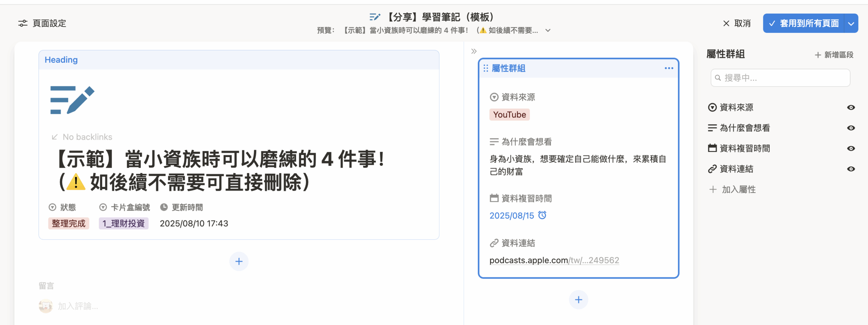Viewport: 868px width, 325px height.
Task: Collapse side panel with double-chevron icon
Action: click(474, 51)
